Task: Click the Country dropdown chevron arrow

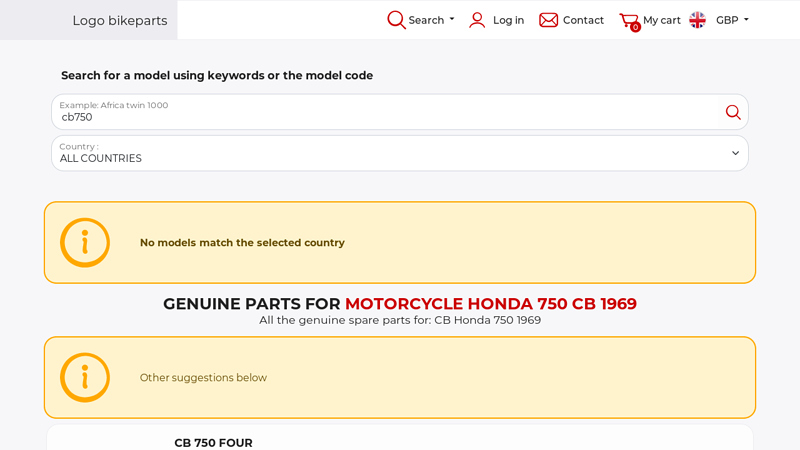Action: click(x=735, y=153)
